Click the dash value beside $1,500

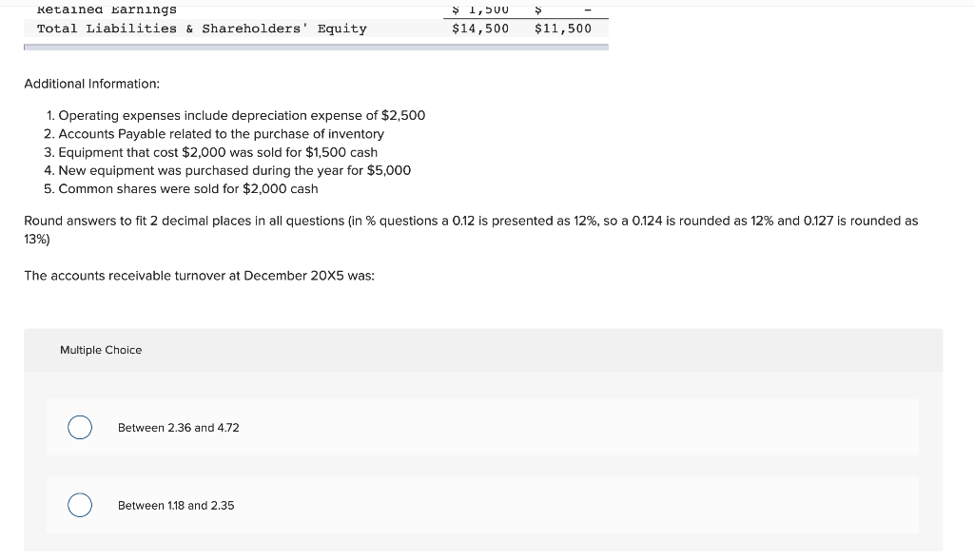587,10
